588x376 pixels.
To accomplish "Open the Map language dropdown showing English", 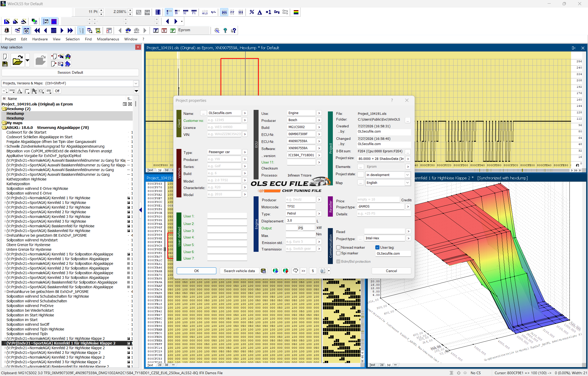I will tap(407, 183).
